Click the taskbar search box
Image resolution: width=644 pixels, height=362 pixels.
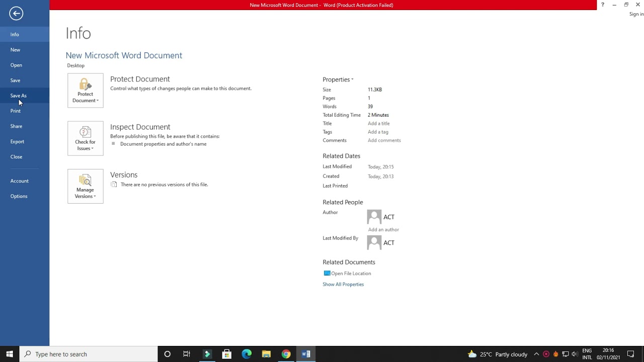coord(89,354)
